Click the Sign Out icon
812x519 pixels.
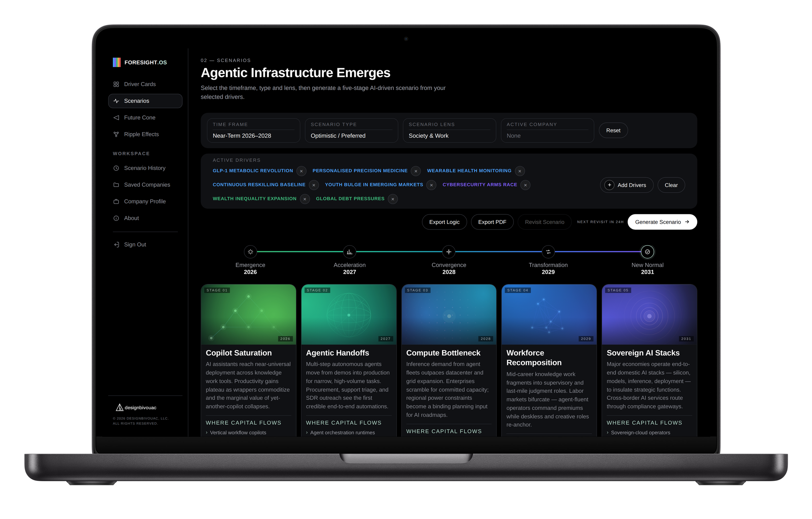(116, 245)
